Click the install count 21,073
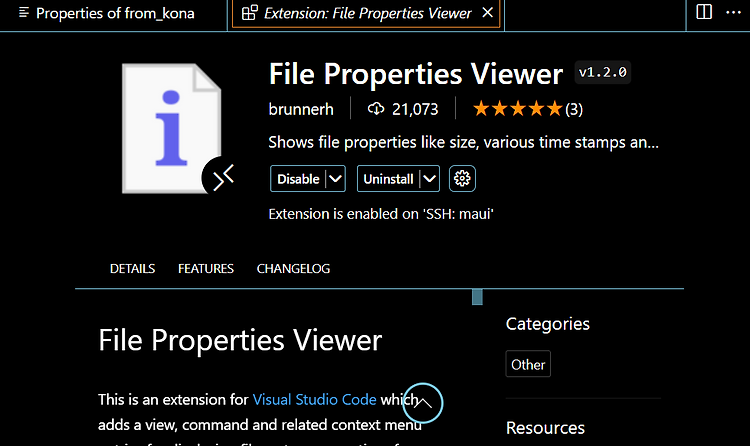Screen dimensions: 750x446 click(415, 109)
